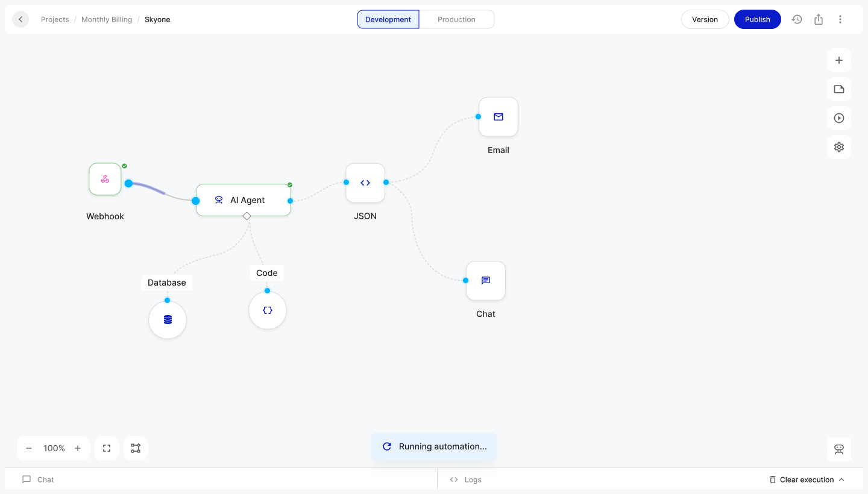Select the Development environment toggle
Viewport: 868px width, 494px height.
tap(388, 19)
